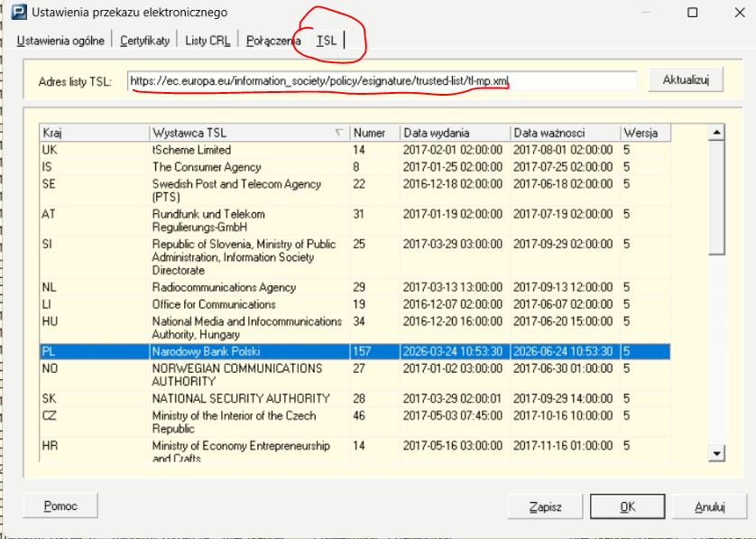Cancel dialog with Anuluj button

click(709, 507)
